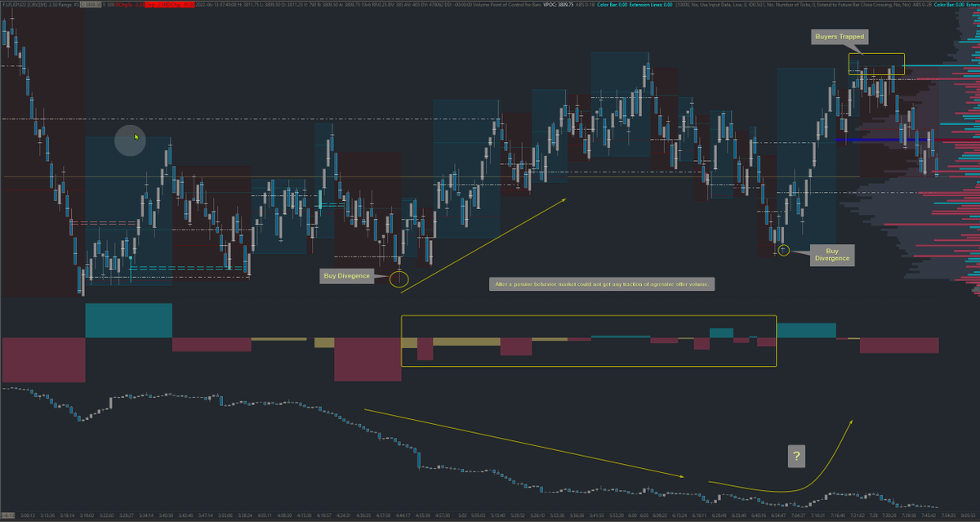Click the 3:00:13 time axis label
This screenshot has height=522, width=980.
[x=28, y=515]
